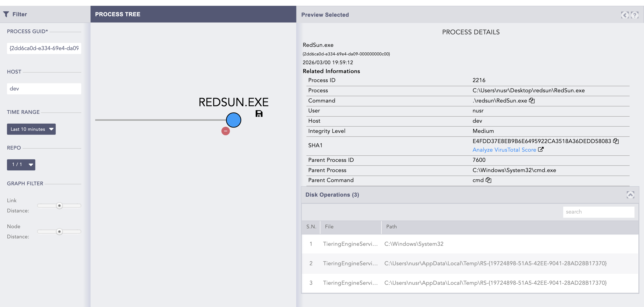The height and width of the screenshot is (307, 644).
Task: Adjust the Node Distance slider
Action: tap(59, 232)
